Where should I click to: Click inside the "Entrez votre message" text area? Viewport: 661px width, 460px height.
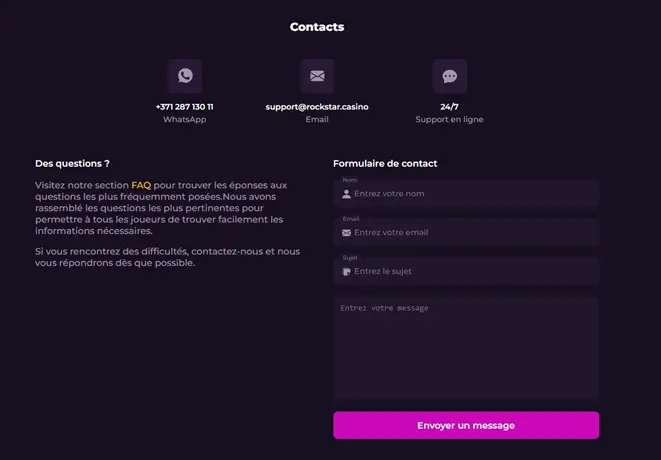pyautogui.click(x=466, y=348)
